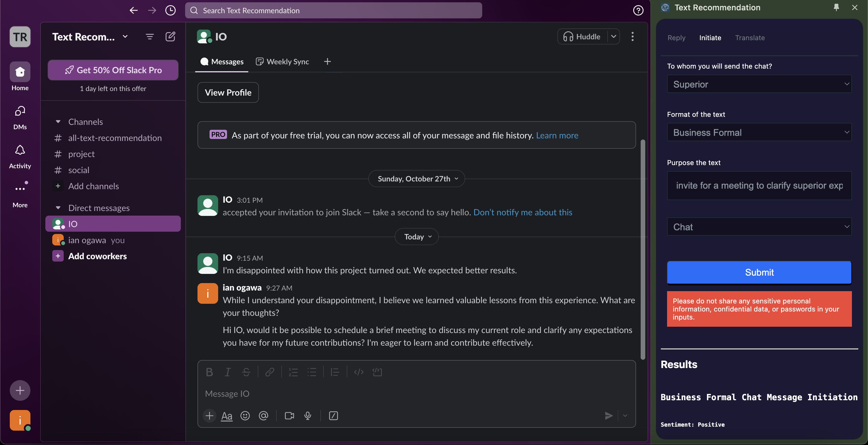868x445 pixels.
Task: Click the mention @ icon
Action: pos(263,416)
